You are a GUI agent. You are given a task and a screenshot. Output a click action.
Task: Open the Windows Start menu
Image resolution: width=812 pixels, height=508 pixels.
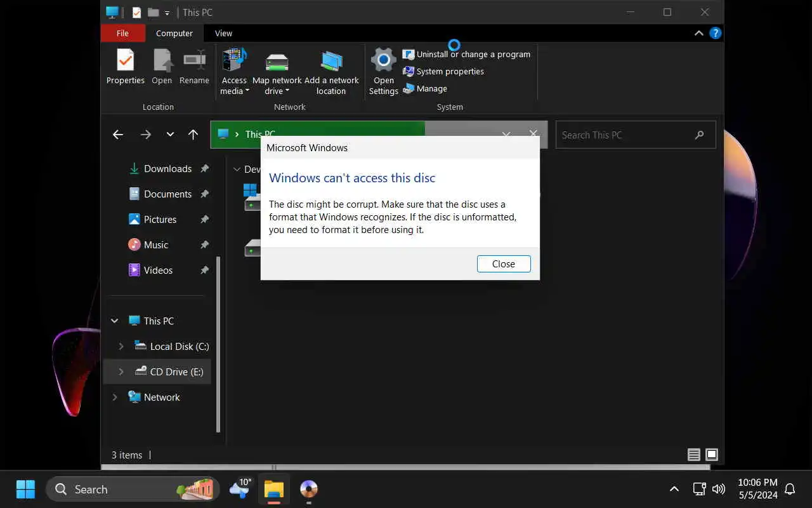coord(25,489)
